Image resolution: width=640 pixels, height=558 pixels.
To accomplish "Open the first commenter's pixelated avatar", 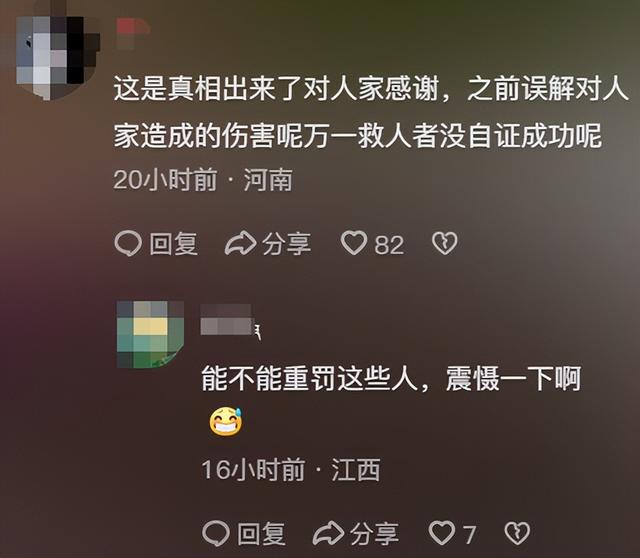I will point(58,58).
